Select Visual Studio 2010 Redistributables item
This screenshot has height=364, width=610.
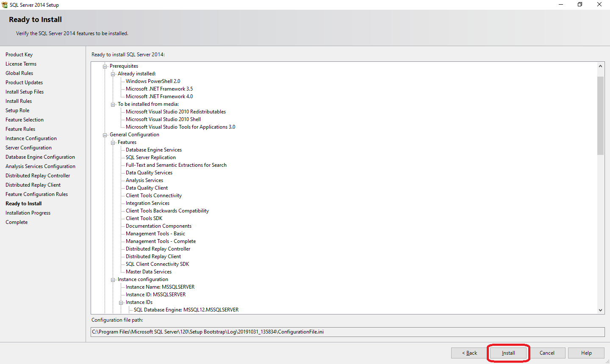(176, 112)
